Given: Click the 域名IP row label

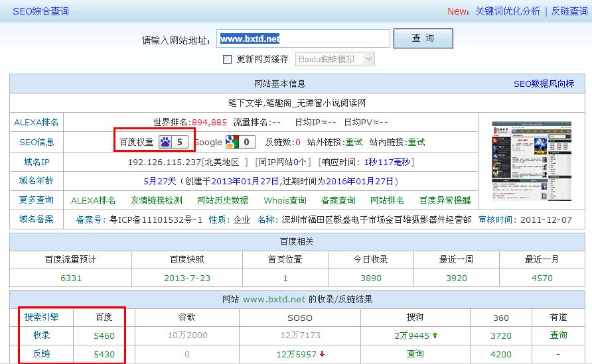Looking at the screenshot, I should (37, 162).
